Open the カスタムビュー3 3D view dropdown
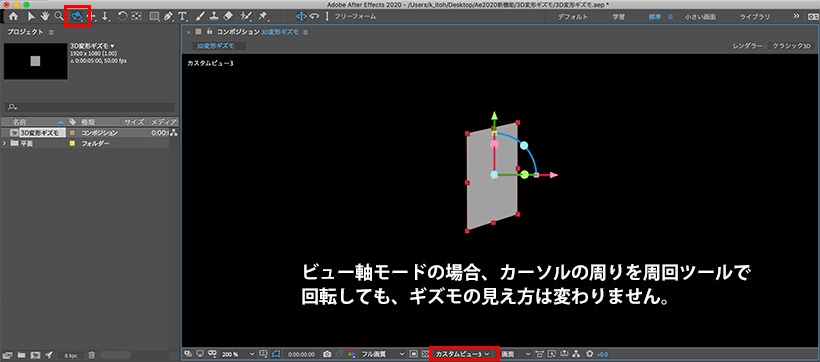This screenshot has height=362, width=820. [464, 354]
